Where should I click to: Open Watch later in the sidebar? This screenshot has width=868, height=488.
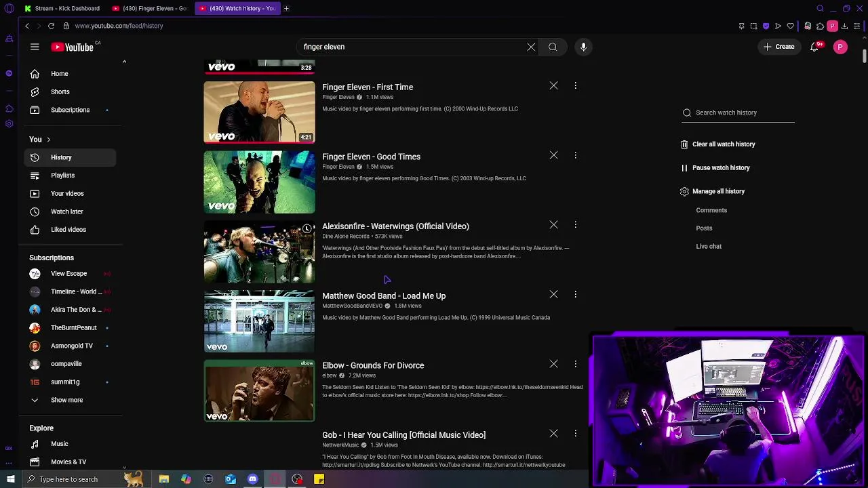(71, 211)
